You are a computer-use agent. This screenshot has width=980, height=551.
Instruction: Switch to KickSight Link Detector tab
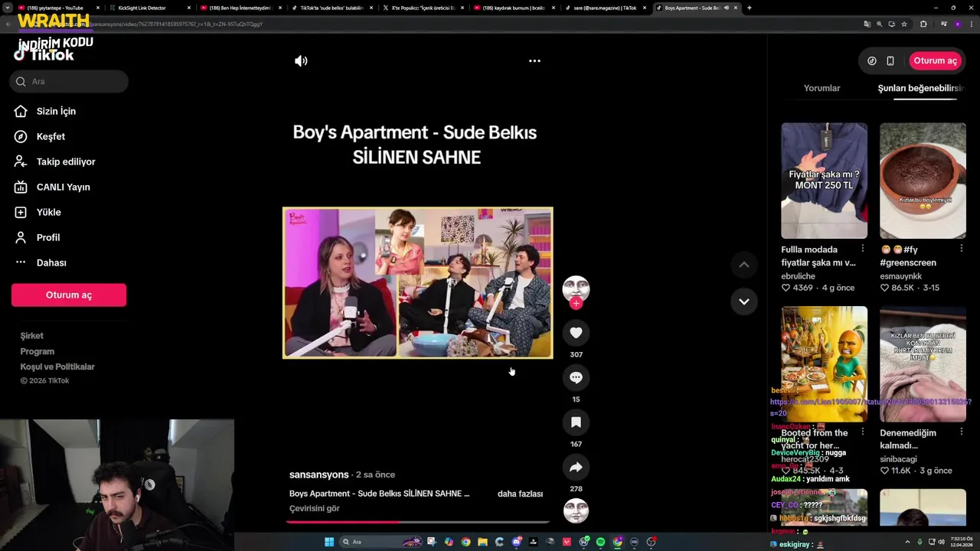coord(147,8)
